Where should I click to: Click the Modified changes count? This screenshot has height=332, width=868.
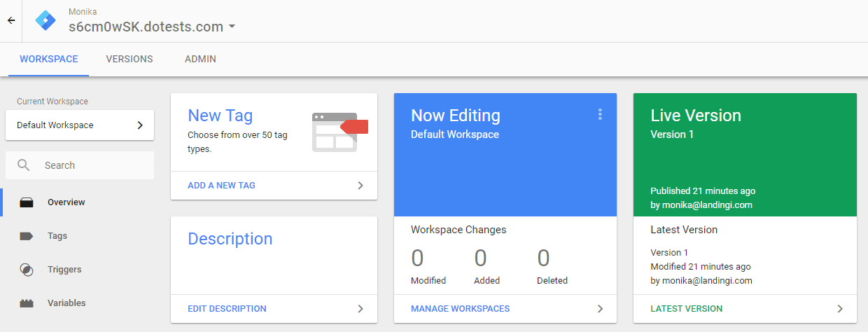coord(418,258)
